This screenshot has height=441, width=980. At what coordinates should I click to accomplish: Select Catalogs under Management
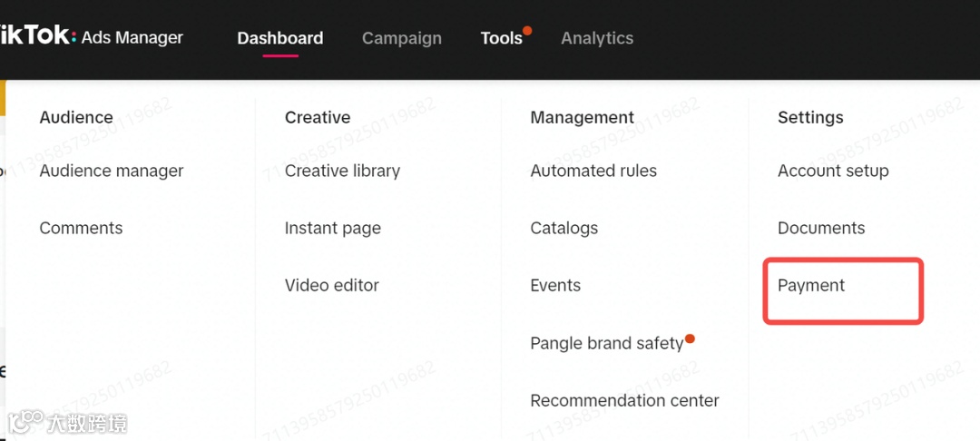tap(563, 228)
